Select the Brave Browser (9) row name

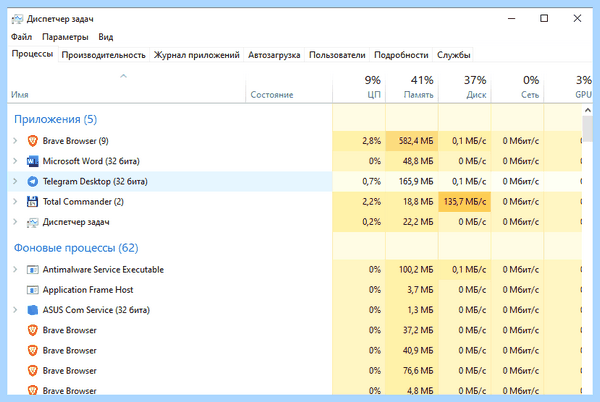tap(75, 141)
